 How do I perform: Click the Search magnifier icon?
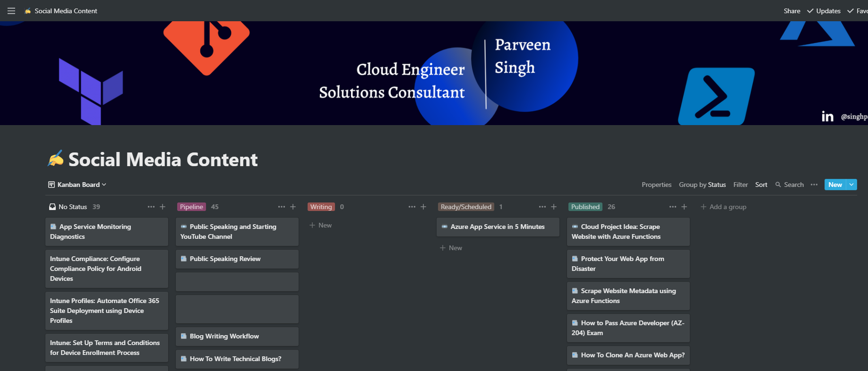pyautogui.click(x=778, y=185)
